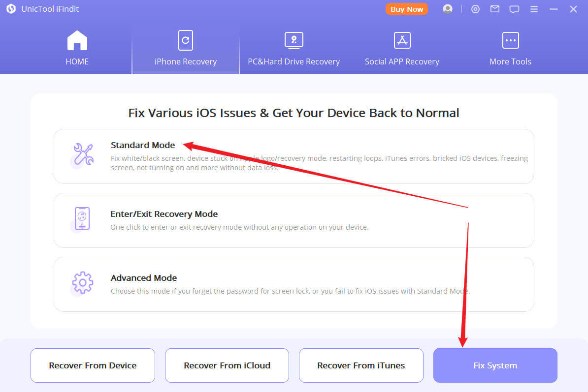This screenshot has width=588, height=392.
Task: Select the Enter/Exit Recovery Mode option
Action: coord(294,220)
